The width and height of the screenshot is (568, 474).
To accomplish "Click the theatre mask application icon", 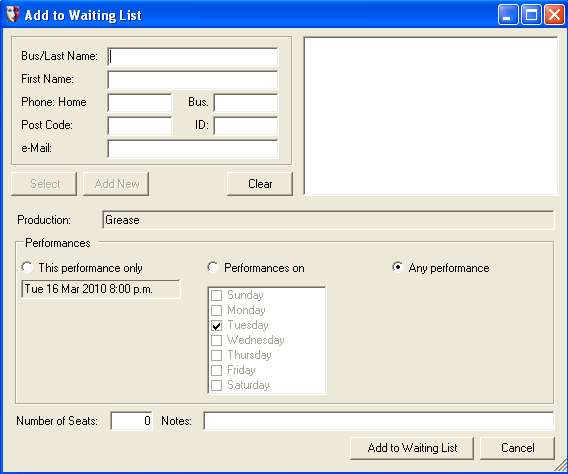I will tap(13, 15).
